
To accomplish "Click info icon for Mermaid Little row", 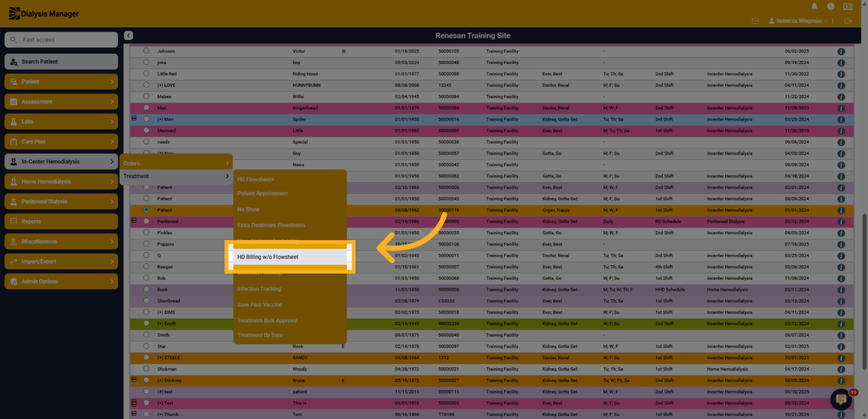I will click(x=841, y=131).
